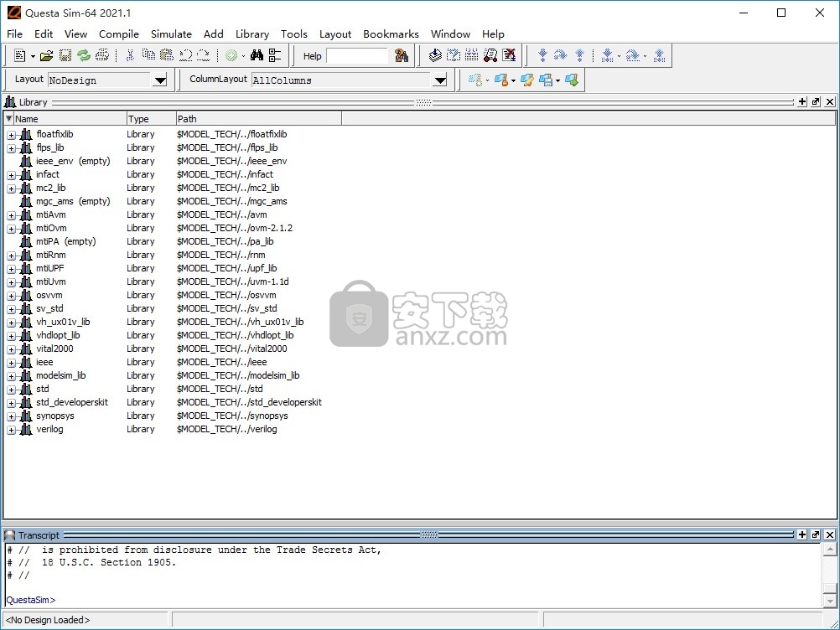This screenshot has height=630, width=840.
Task: Click inside the Help search field
Action: point(357,55)
